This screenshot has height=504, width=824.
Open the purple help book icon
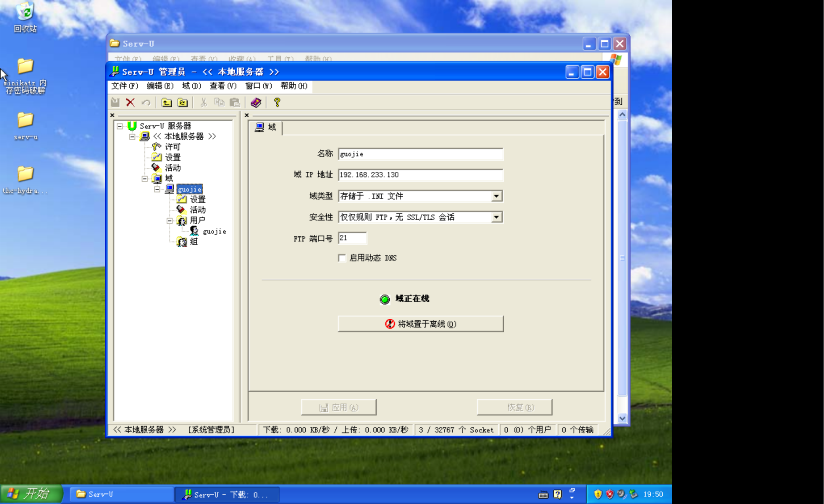point(256,102)
